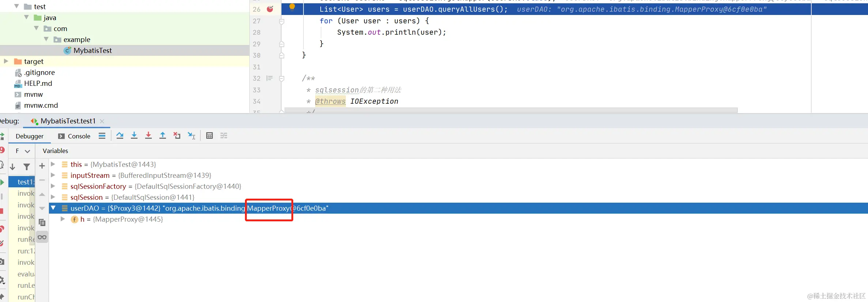This screenshot has width=868, height=302.
Task: Click the Duplicate Watch copy icon
Action: pos(42,222)
